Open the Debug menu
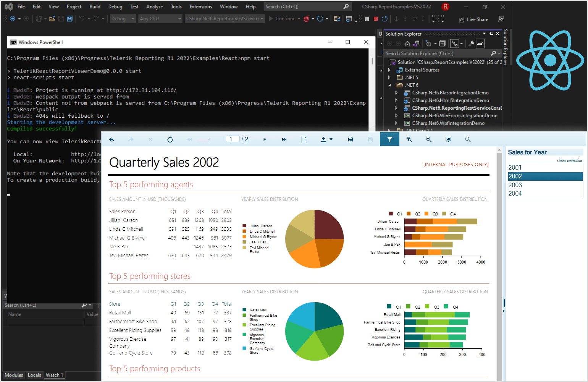Image resolution: width=588 pixels, height=382 pixels. click(115, 6)
